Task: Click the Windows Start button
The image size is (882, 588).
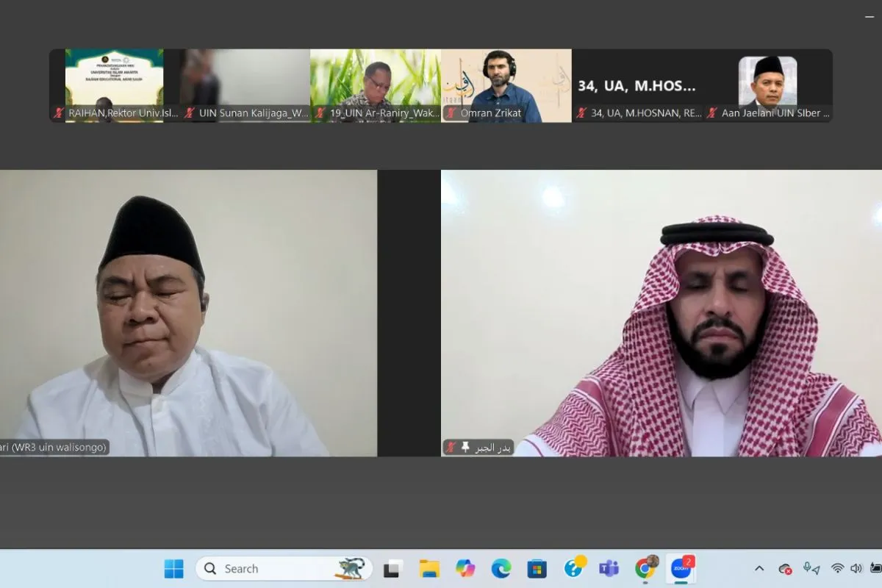Action: click(x=174, y=568)
